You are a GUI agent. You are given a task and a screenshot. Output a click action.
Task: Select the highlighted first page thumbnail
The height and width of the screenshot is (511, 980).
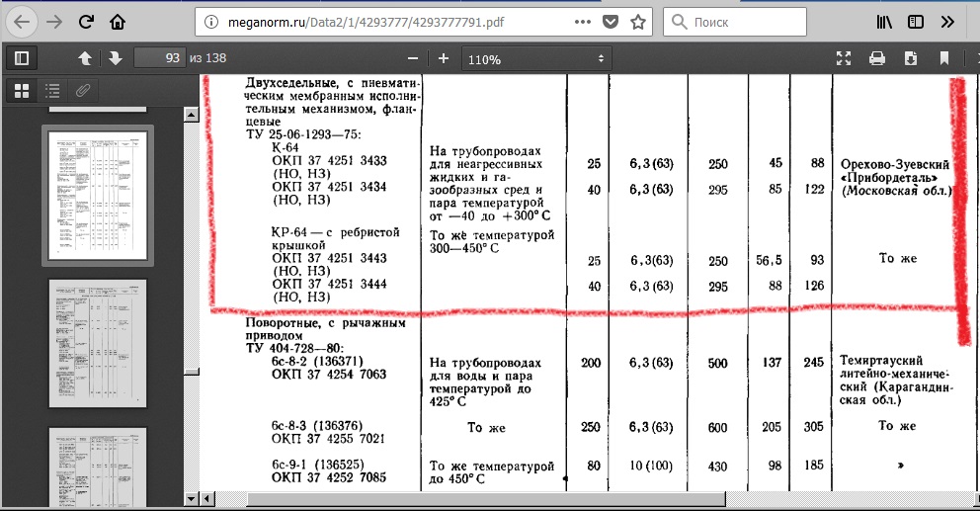pos(96,197)
